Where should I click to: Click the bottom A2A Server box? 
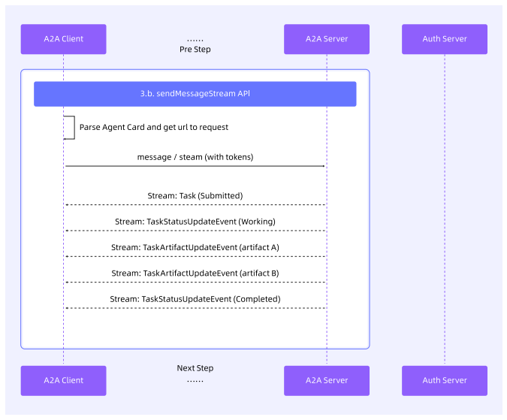[x=327, y=380]
